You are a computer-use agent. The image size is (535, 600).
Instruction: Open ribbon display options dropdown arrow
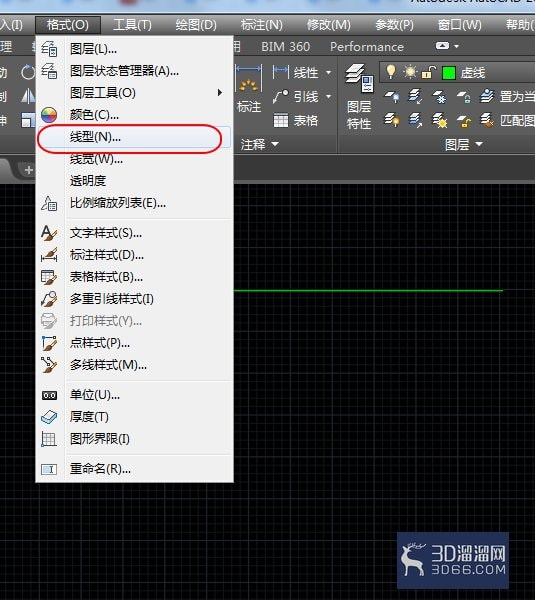tap(457, 46)
